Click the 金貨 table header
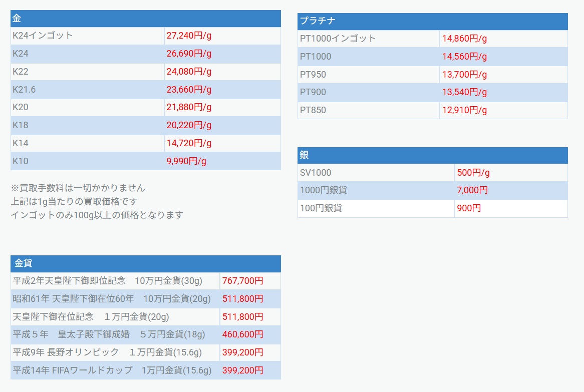Image resolution: width=584 pixels, height=392 pixels. (x=145, y=264)
